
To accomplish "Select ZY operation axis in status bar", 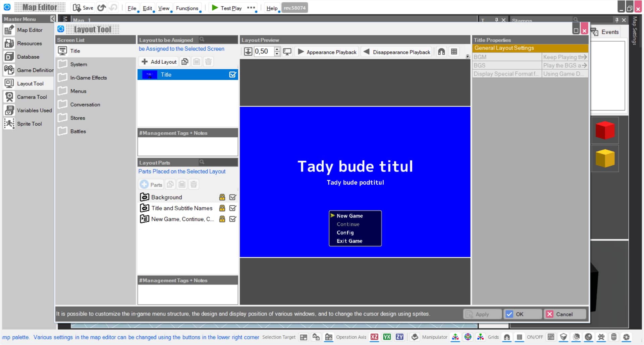I will 400,337.
